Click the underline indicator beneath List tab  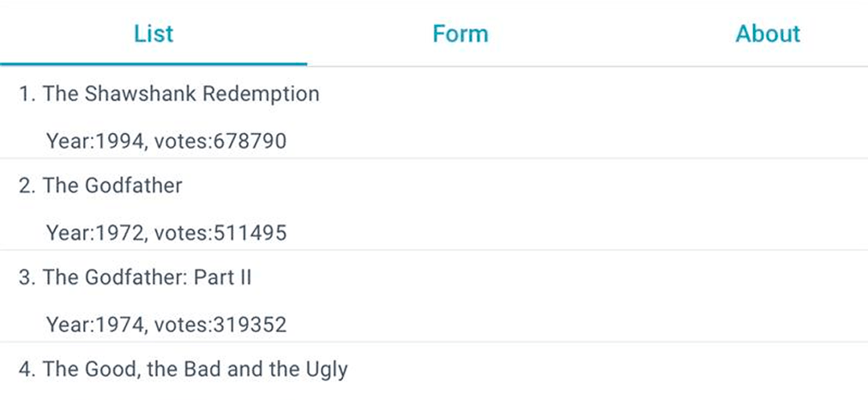pos(154,64)
